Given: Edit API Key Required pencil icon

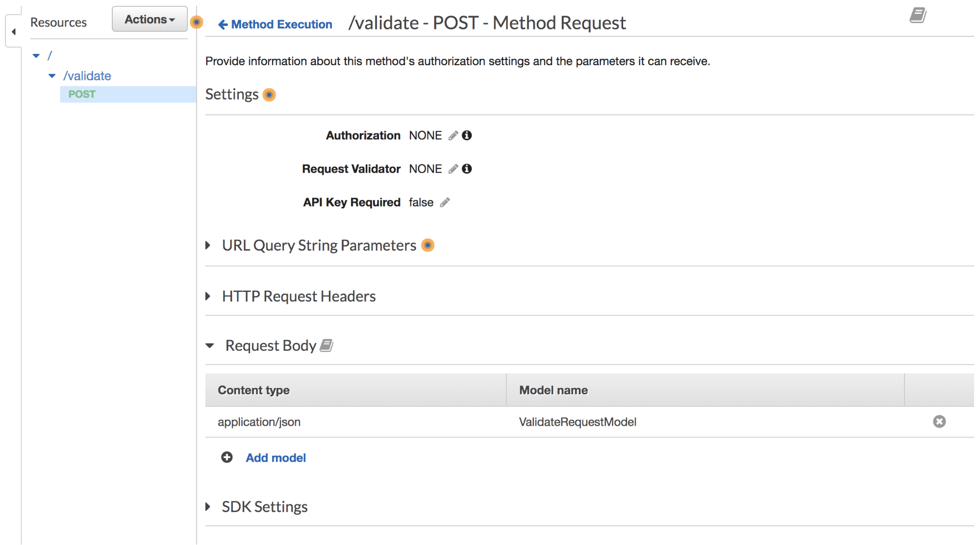Looking at the screenshot, I should [445, 202].
